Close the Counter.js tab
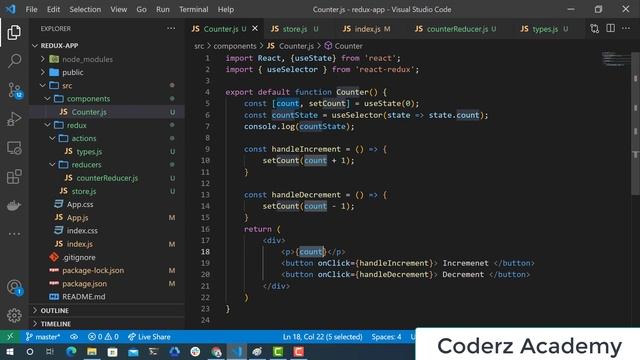 pos(255,29)
